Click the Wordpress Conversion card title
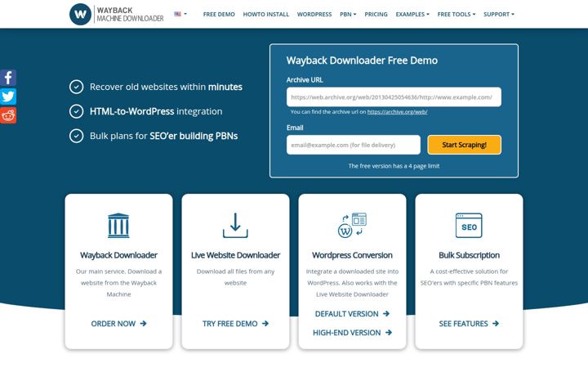 [x=352, y=255]
